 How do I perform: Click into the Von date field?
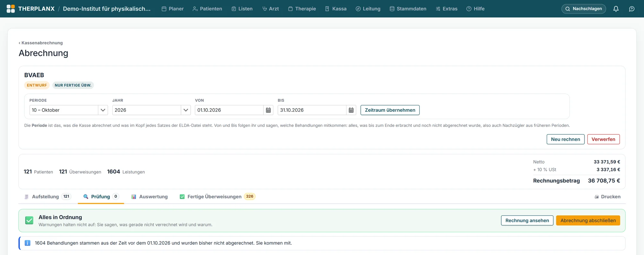(x=229, y=110)
